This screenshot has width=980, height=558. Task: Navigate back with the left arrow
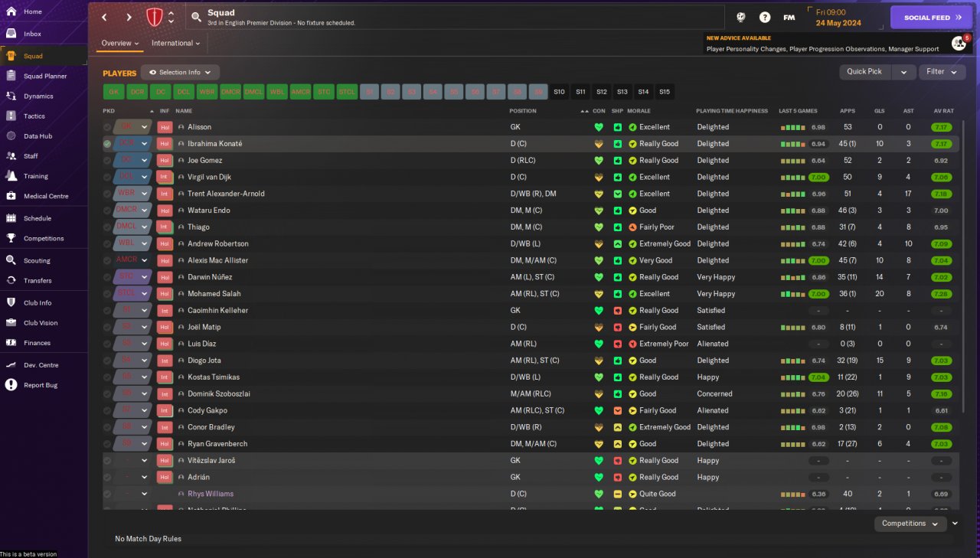105,17
